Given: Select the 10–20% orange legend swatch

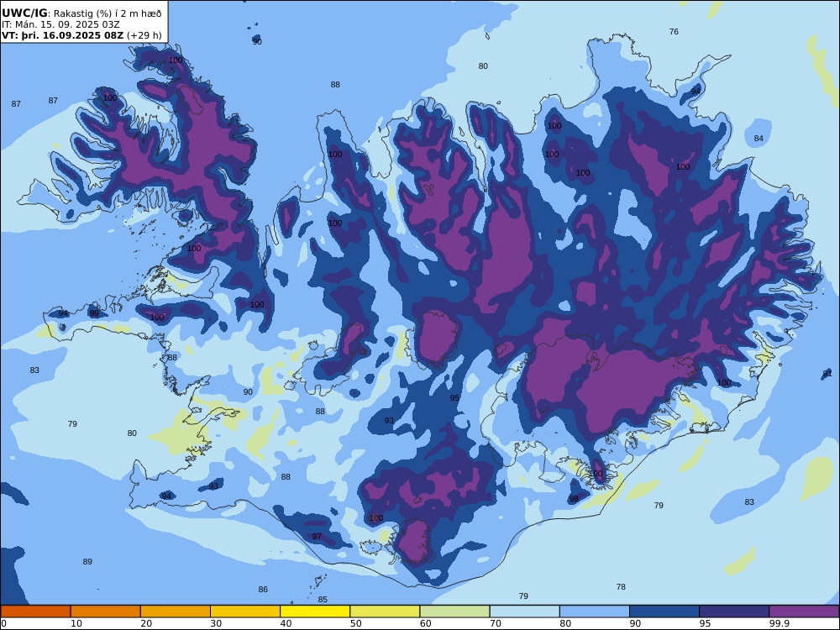Looking at the screenshot, I should tap(106, 612).
